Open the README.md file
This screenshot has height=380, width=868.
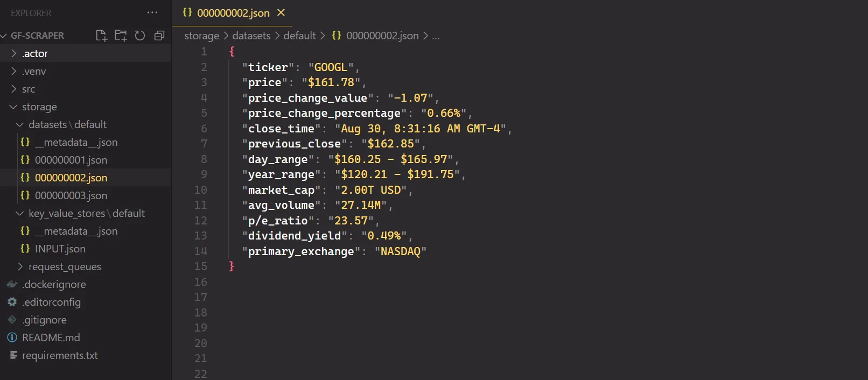tap(51, 337)
